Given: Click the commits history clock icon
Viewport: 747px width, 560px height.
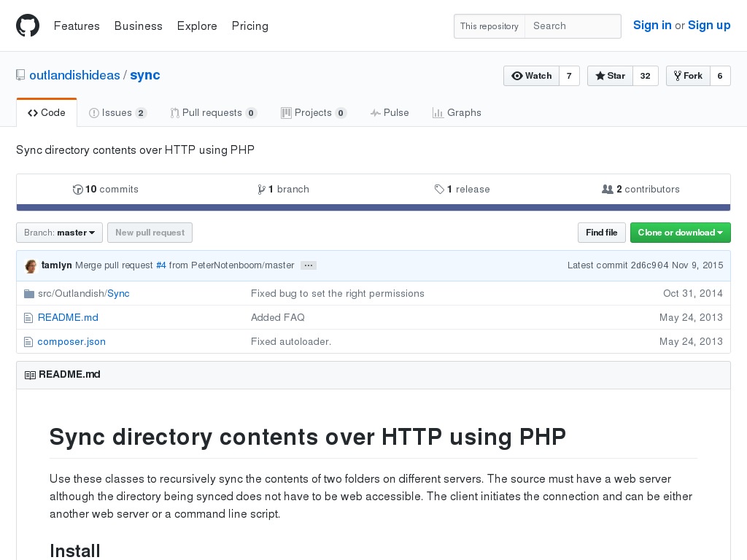Looking at the screenshot, I should [77, 190].
